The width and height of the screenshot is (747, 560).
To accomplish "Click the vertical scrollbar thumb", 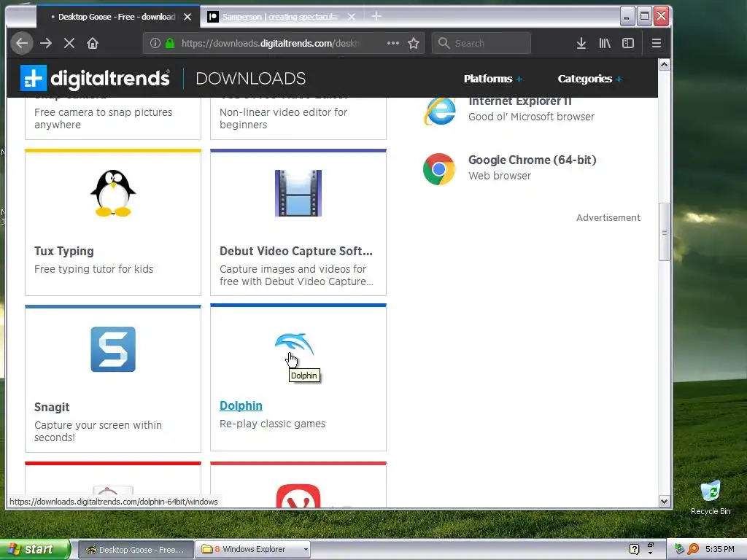I will click(x=664, y=232).
